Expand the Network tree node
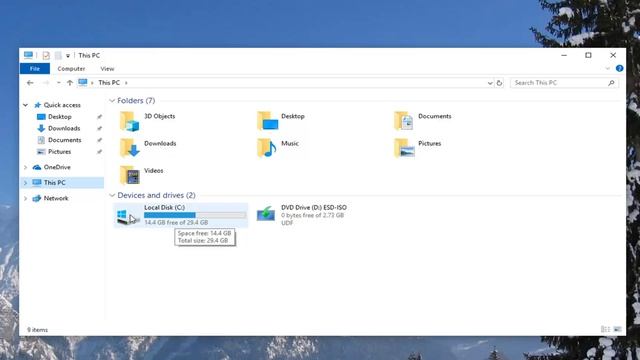 point(25,198)
